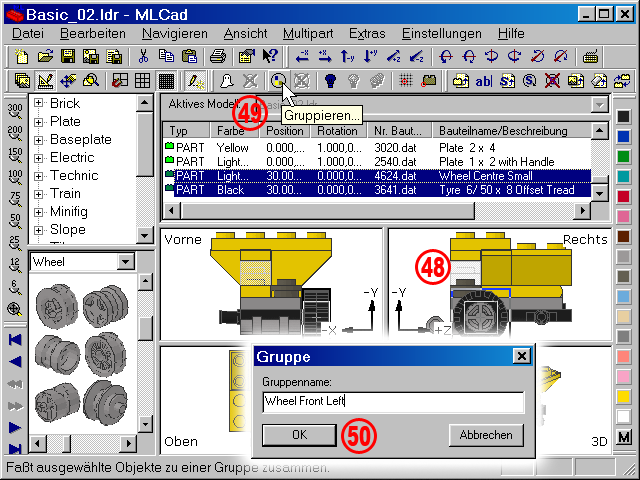Jump to first step navigation arrow
This screenshot has width=640, height=480.
click(15, 340)
